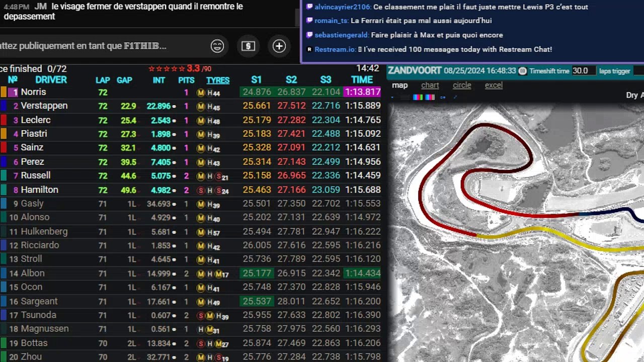The width and height of the screenshot is (644, 362).
Task: Select driver Ricciardo in the timing table
Action: pos(40,245)
